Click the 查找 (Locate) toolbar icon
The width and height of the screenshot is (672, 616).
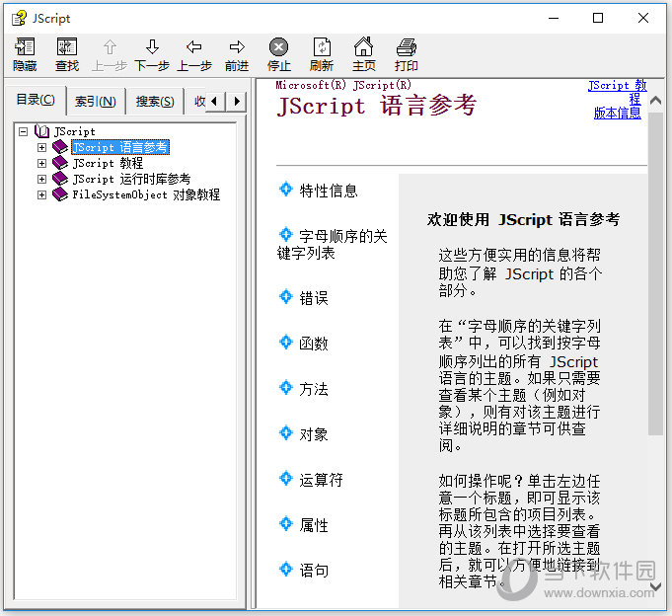pyautogui.click(x=67, y=46)
